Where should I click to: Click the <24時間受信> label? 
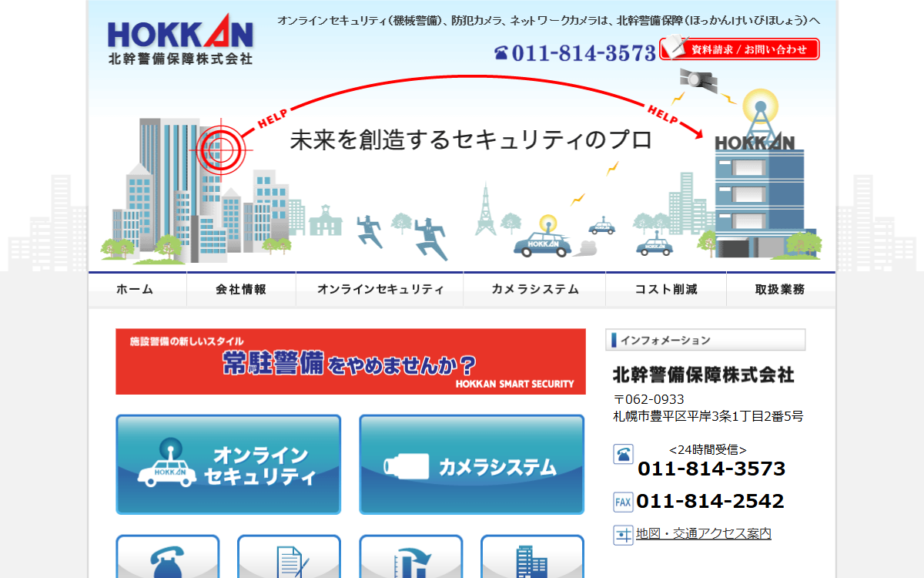[x=708, y=450]
